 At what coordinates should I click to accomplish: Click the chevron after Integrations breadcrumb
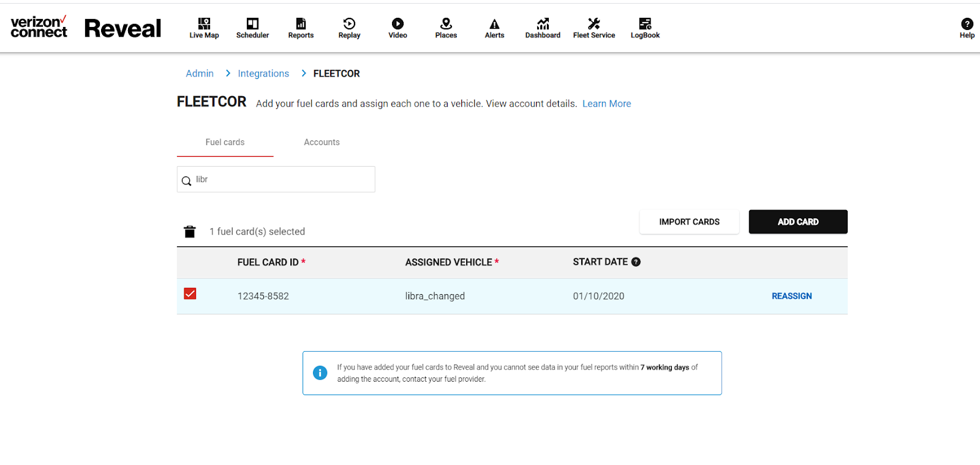click(x=303, y=73)
